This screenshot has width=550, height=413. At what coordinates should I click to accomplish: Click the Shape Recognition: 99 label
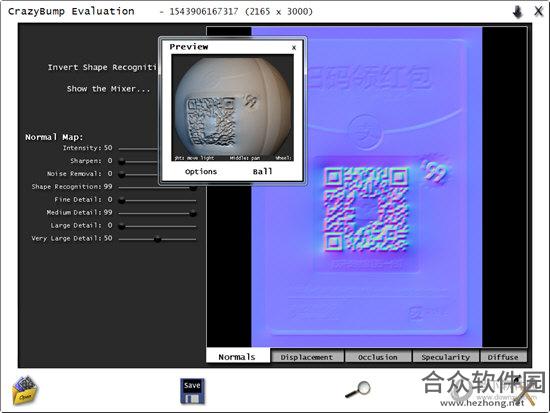click(72, 187)
